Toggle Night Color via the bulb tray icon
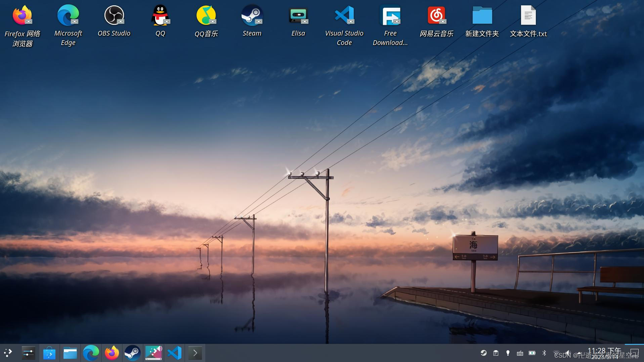This screenshot has width=644, height=362. tap(508, 353)
